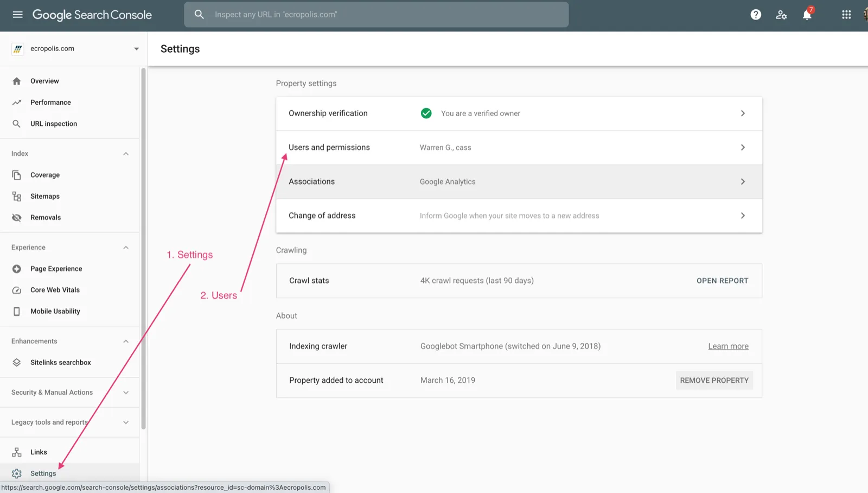Click the Coverage pages icon
Viewport: 868px width, 493px height.
click(17, 175)
